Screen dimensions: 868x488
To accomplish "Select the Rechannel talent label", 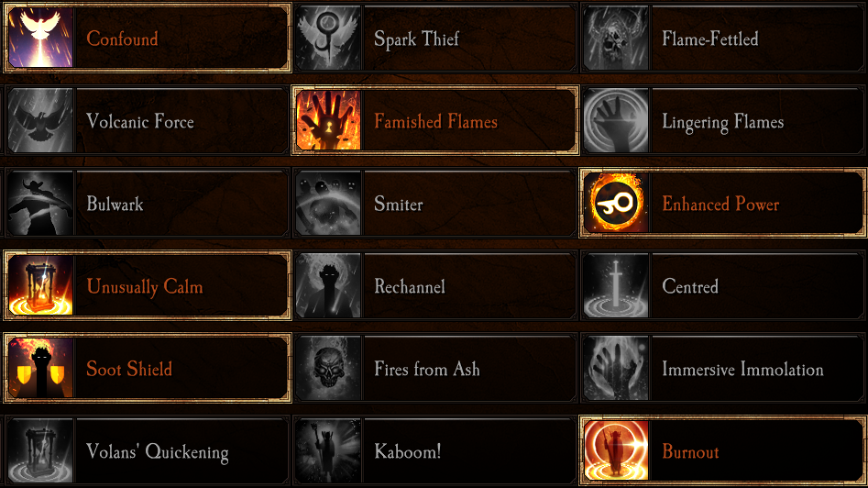I will pos(410,286).
